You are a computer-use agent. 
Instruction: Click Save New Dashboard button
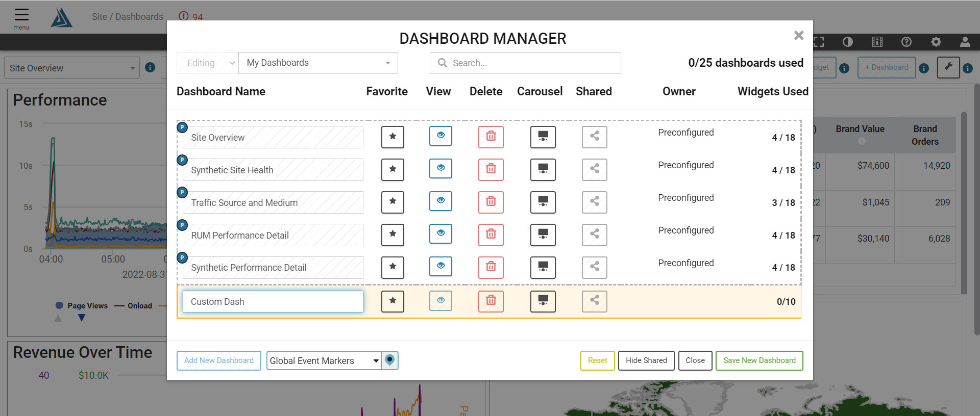(x=759, y=360)
